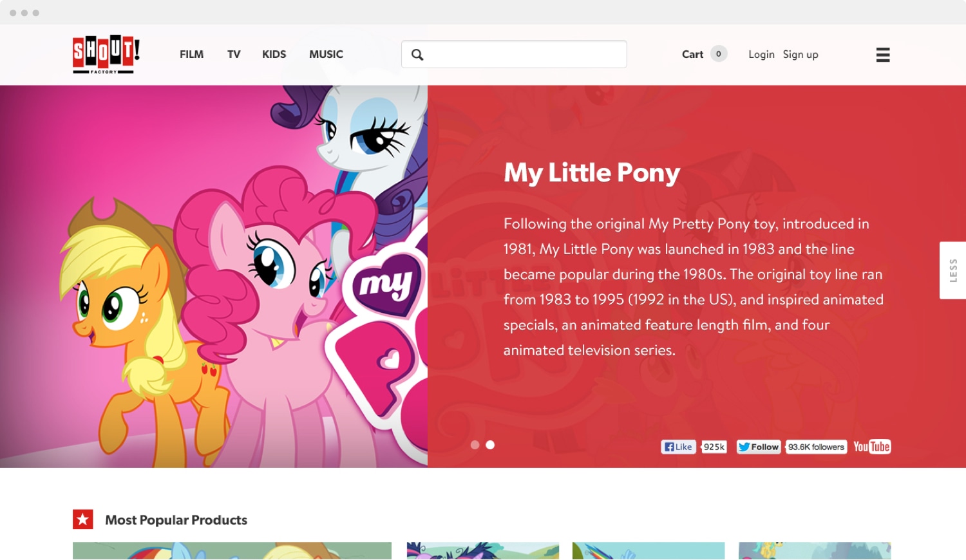Screen dimensions: 966x560
Task: Click the Shout! Factory logo
Action: [106, 54]
